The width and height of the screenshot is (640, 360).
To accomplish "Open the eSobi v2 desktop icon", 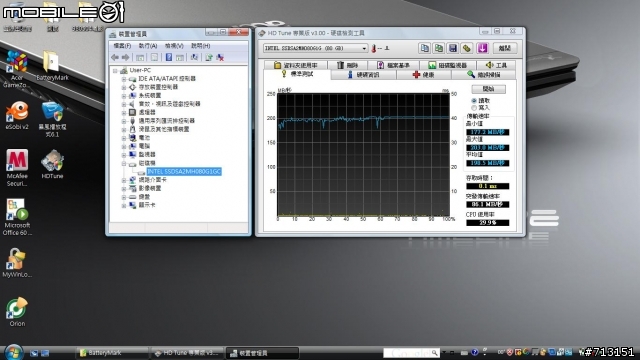I will 17,116.
